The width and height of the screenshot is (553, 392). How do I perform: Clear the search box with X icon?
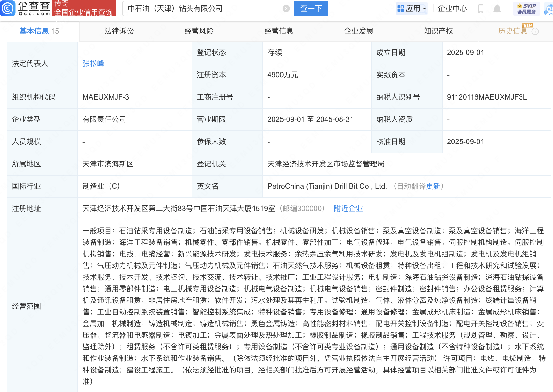point(286,9)
